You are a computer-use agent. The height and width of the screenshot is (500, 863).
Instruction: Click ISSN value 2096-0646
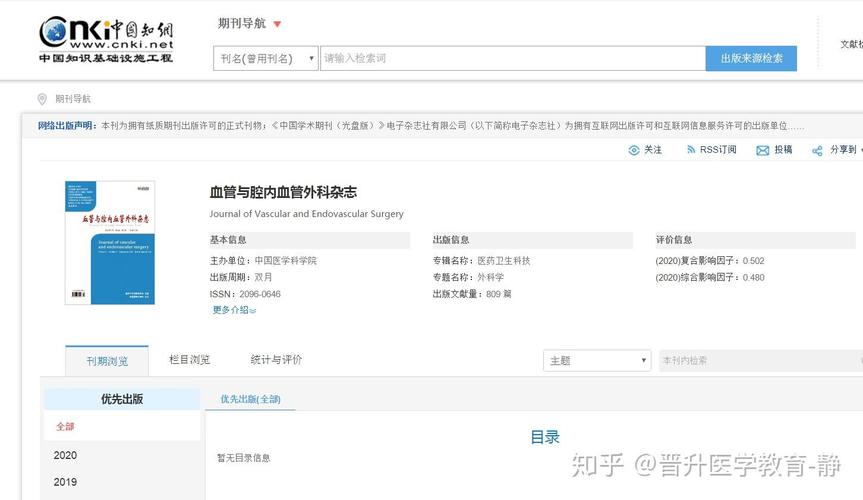(x=260, y=294)
